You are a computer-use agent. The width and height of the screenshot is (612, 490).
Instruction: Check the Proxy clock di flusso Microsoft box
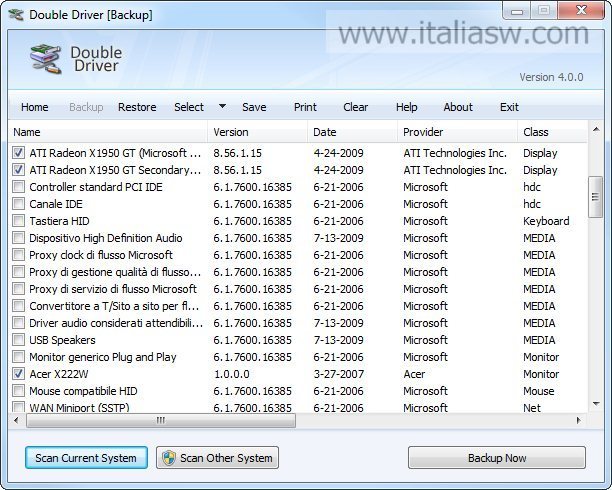pyautogui.click(x=18, y=255)
